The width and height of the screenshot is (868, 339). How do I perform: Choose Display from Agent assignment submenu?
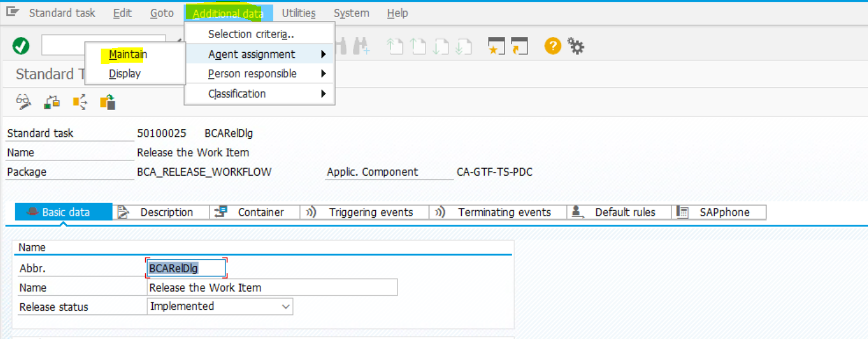tap(125, 74)
